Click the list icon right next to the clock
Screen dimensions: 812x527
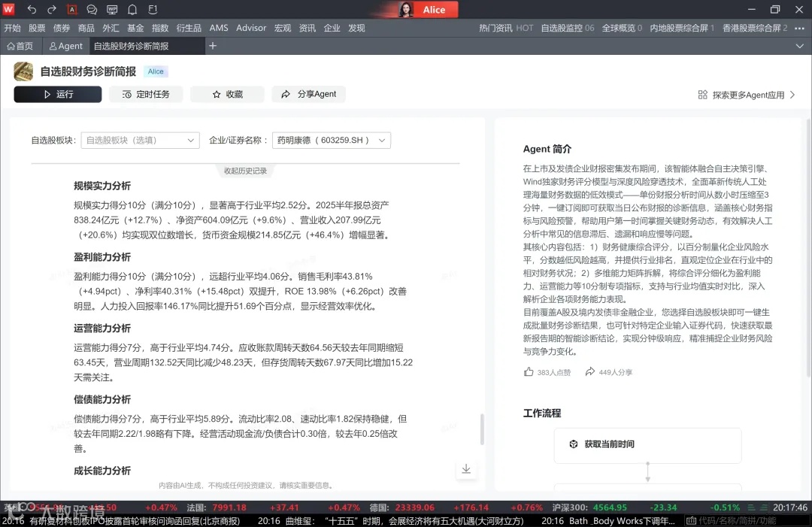point(763,507)
